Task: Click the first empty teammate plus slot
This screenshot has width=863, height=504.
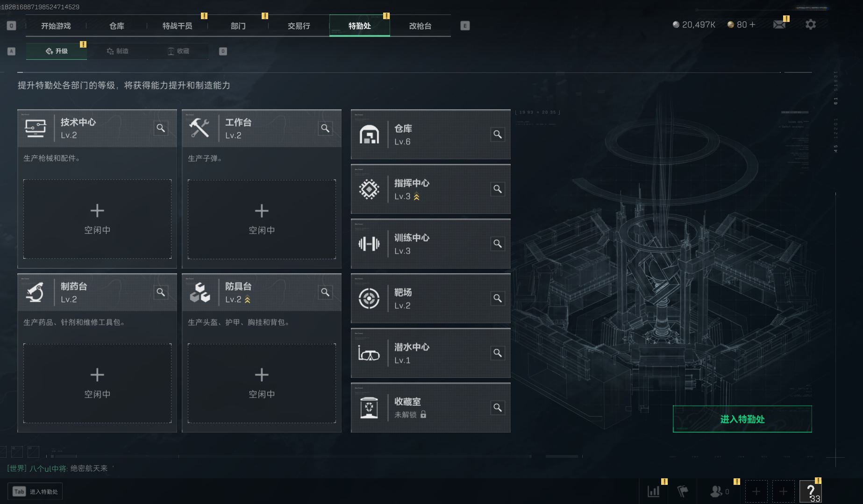Action: pos(756,491)
